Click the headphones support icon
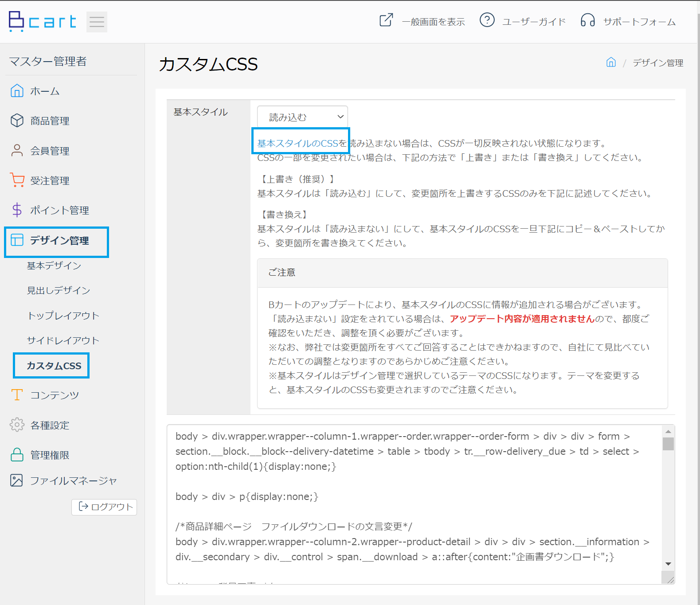700x605 pixels. click(x=588, y=20)
